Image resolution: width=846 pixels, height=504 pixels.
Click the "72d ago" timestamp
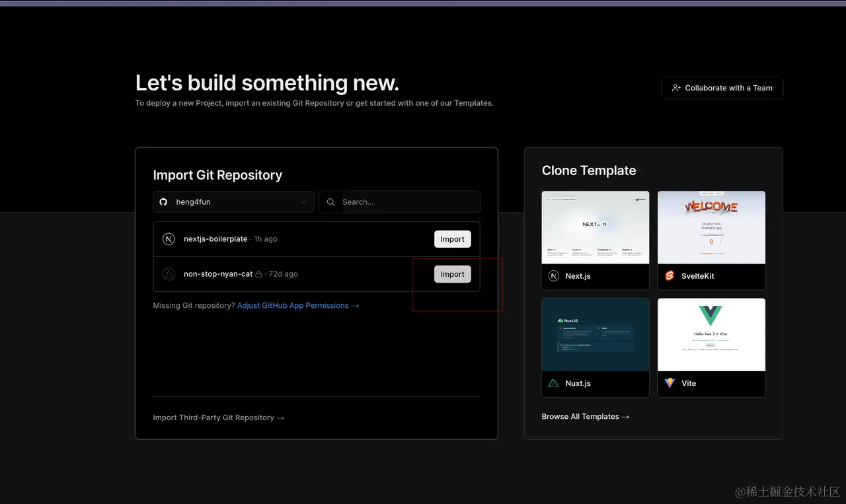pos(283,274)
